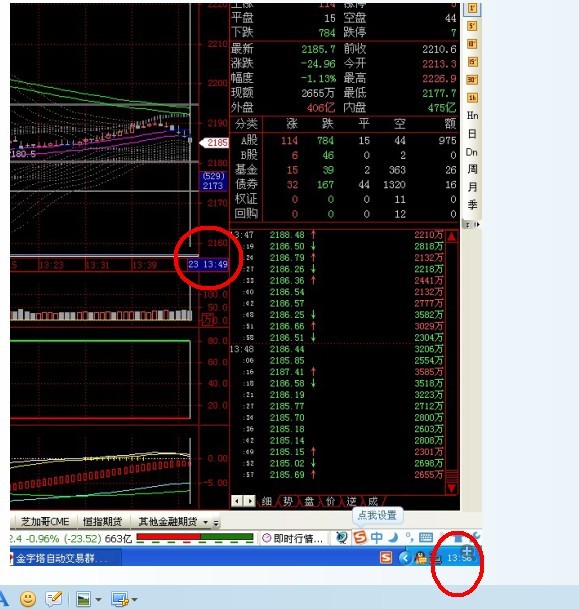This screenshot has width=579, height=609.
Task: Click the A股 category row label
Action: [x=249, y=140]
